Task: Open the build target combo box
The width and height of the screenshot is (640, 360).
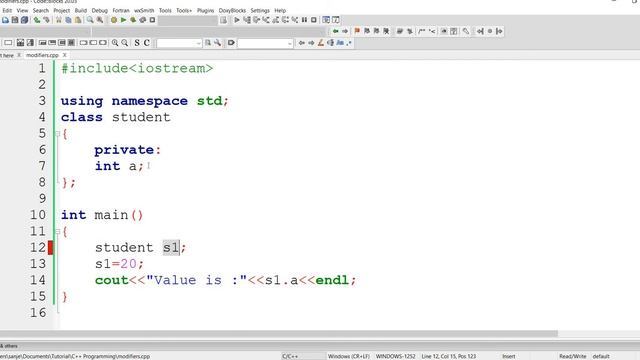Action: 188,20
